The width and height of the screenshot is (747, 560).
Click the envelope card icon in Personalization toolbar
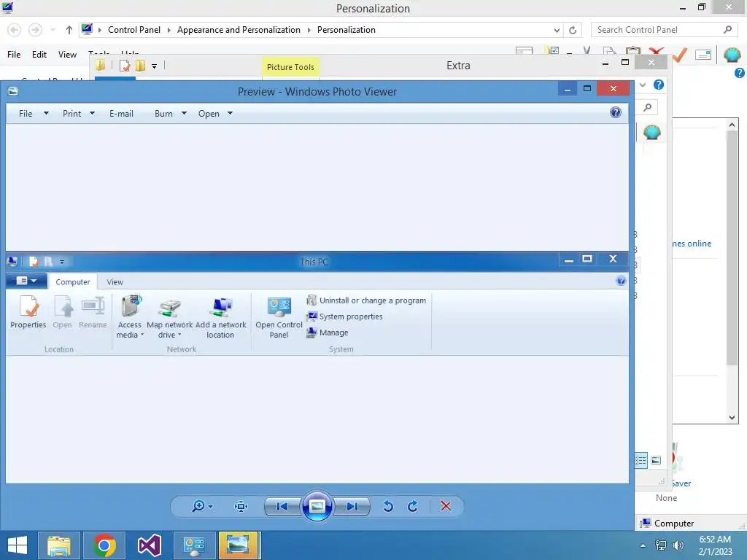(x=703, y=55)
